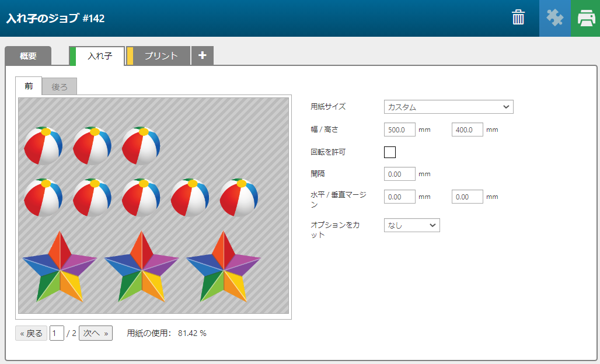The image size is (600, 364).
Task: Open the 用紙サイズ dropdown
Action: coord(448,107)
